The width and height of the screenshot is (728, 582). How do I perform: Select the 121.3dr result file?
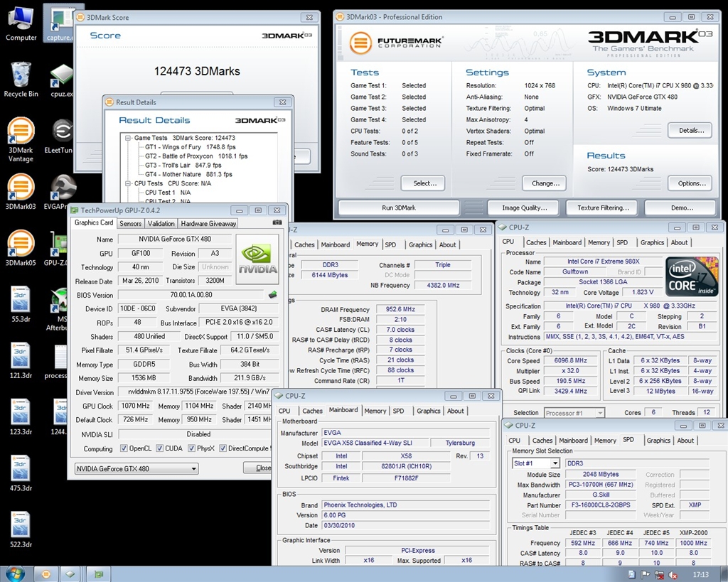point(21,360)
